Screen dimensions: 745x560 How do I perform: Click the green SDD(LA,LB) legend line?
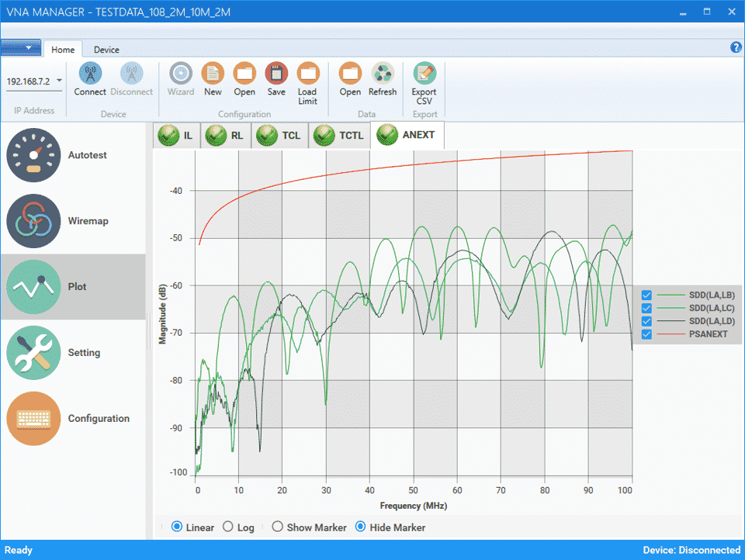[670, 295]
